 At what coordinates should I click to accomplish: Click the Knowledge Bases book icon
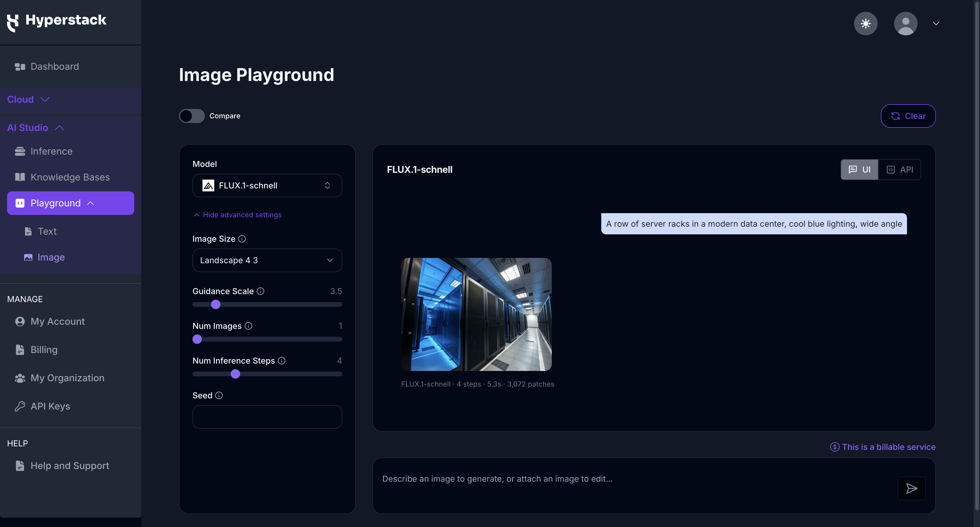tap(20, 177)
